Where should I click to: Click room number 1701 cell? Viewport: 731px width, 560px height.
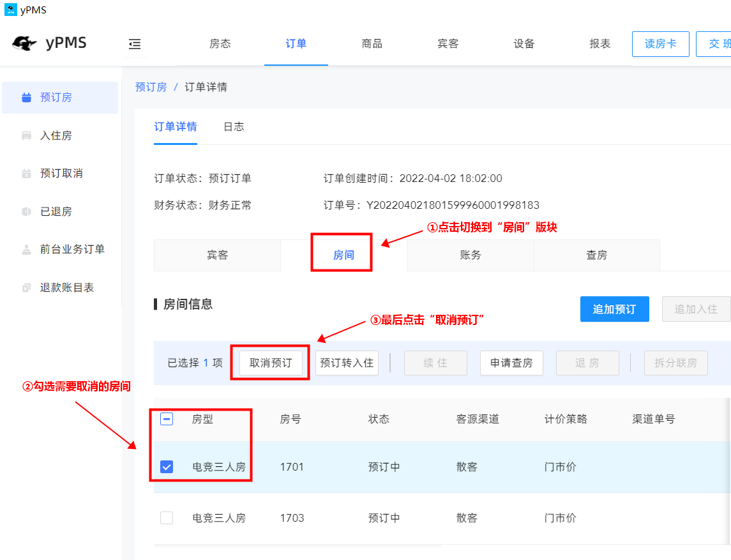[x=292, y=467]
